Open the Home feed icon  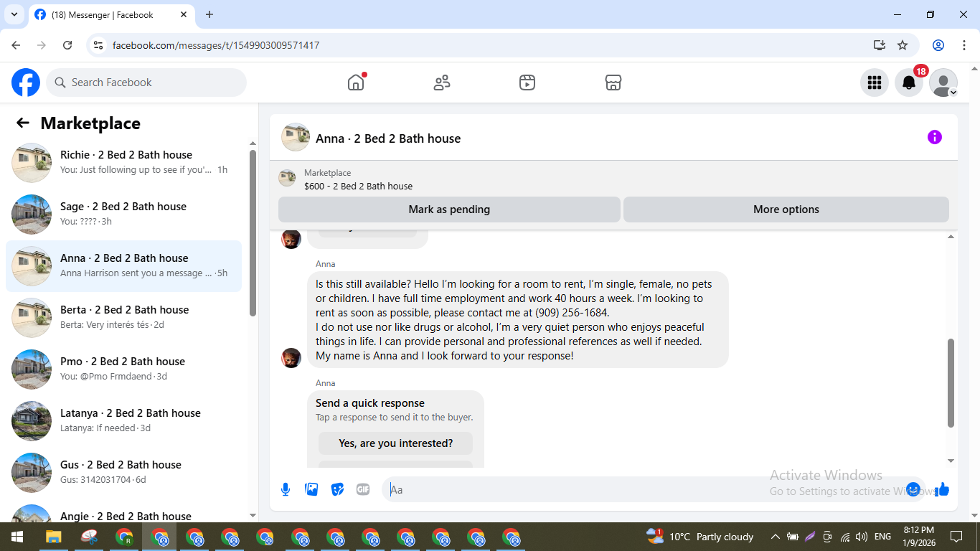tap(356, 83)
